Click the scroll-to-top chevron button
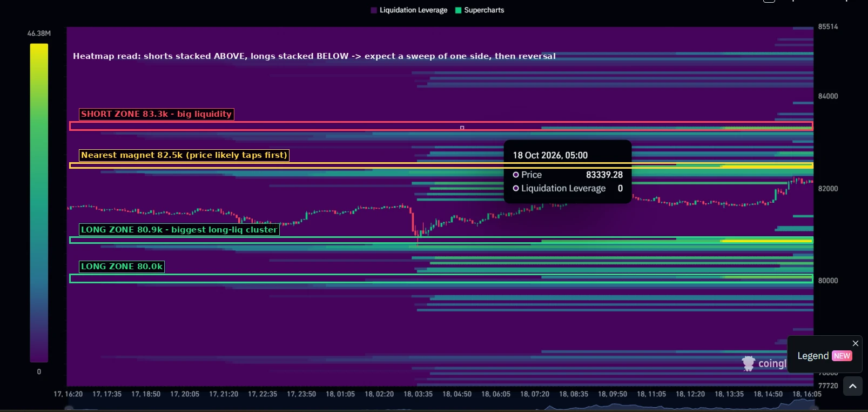The width and height of the screenshot is (868, 412). coord(853,386)
